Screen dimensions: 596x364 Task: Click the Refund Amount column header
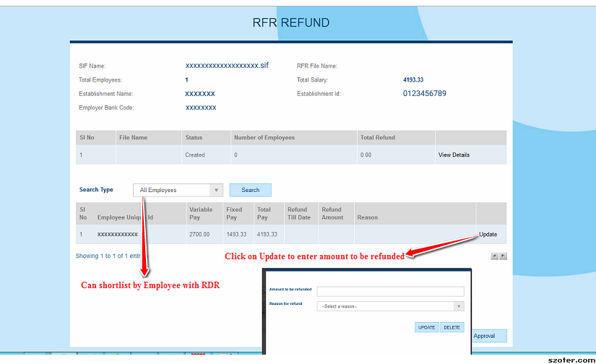pos(332,213)
